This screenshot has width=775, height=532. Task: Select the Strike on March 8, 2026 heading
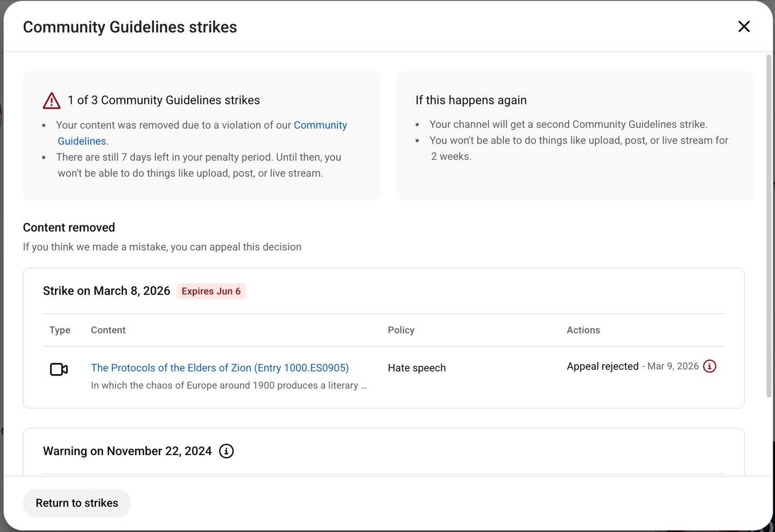pos(107,290)
